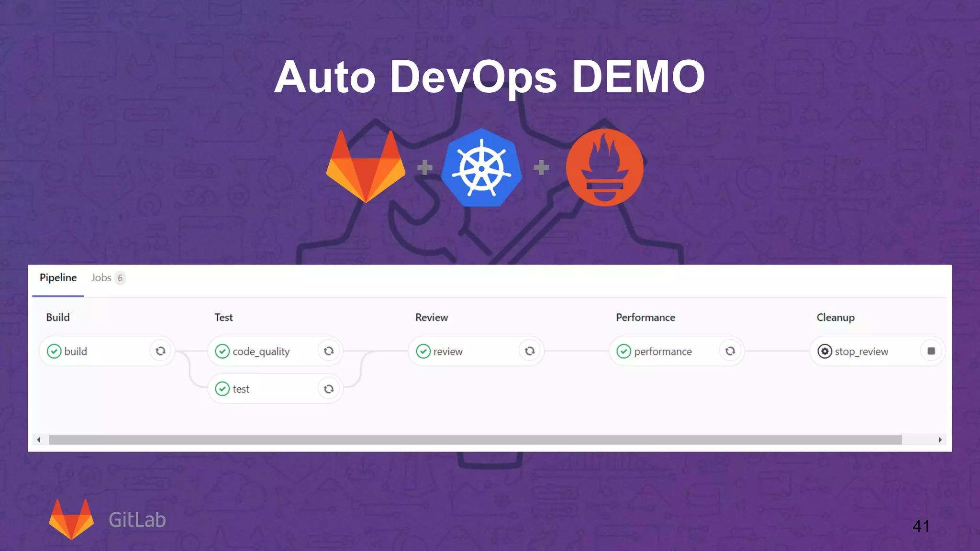Click the test job passed status icon
980x551 pixels.
click(x=223, y=389)
